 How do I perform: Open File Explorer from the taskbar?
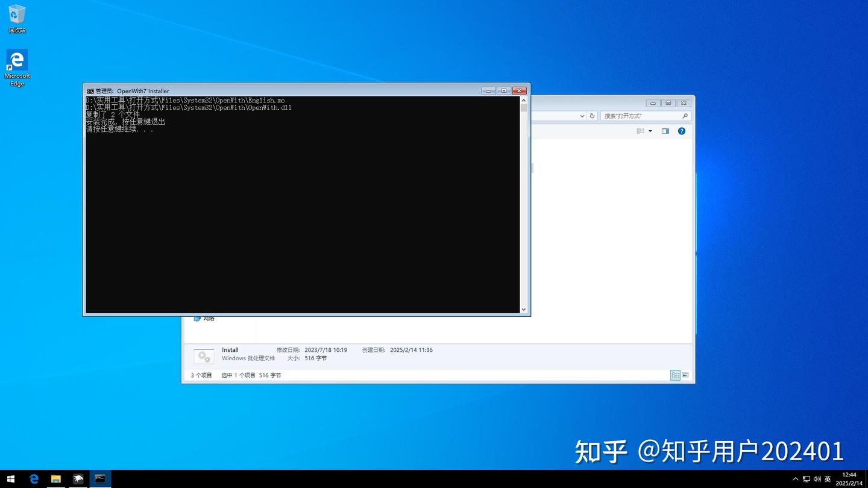coord(56,478)
